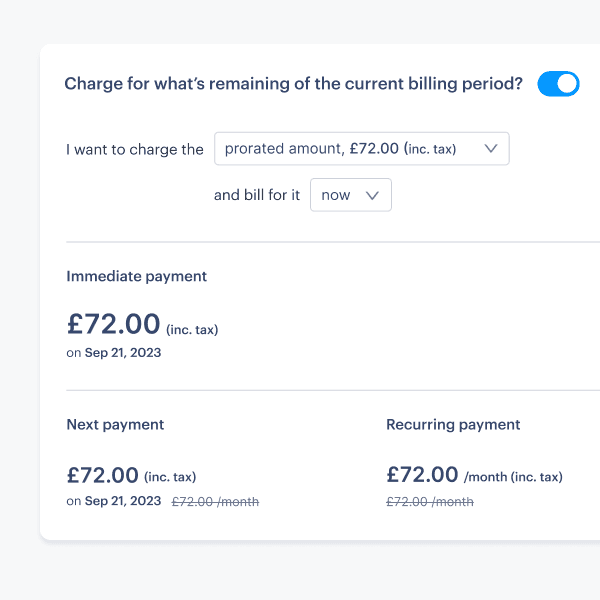
Task: Click the chevron arrow beside 'now'
Action: click(372, 195)
